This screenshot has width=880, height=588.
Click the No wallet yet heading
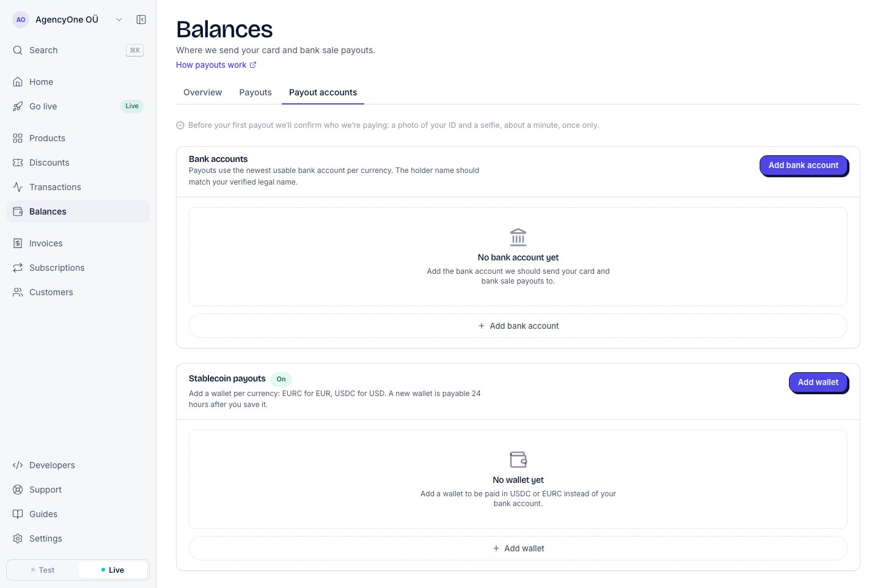click(x=518, y=480)
